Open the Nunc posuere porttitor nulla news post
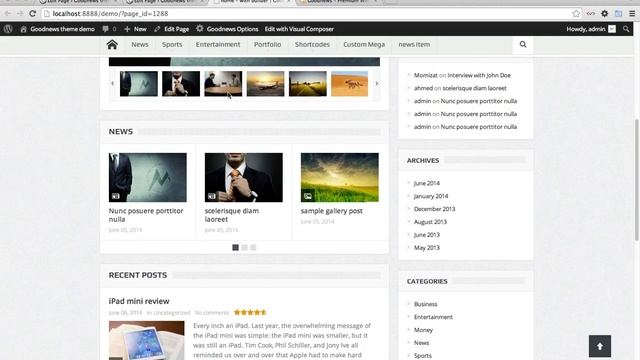Screen dimensions: 640x360 point(146,215)
